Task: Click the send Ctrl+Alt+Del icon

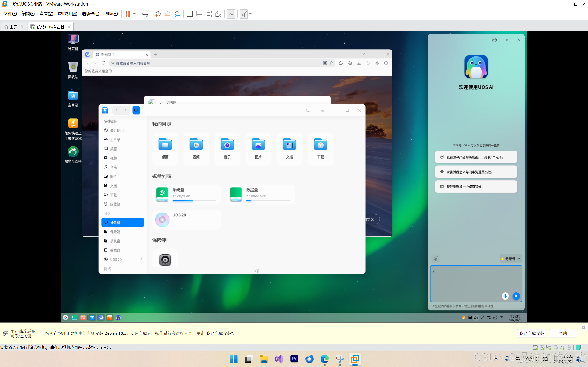Action: click(x=145, y=14)
